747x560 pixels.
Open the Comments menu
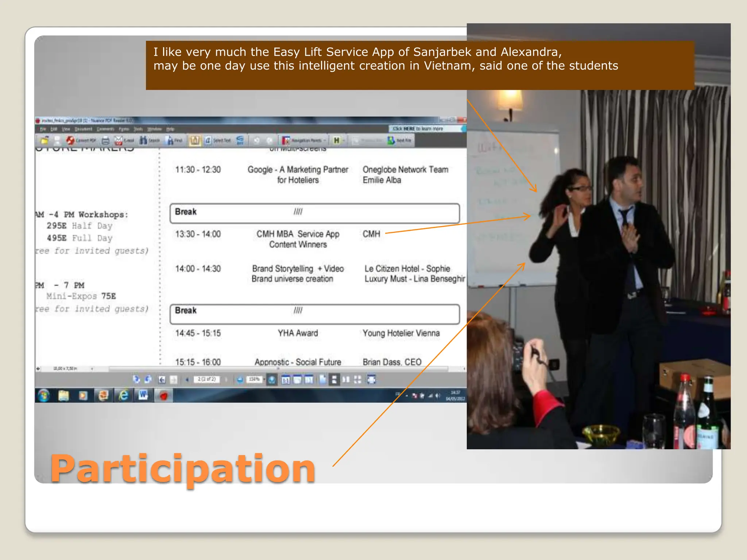(x=105, y=129)
